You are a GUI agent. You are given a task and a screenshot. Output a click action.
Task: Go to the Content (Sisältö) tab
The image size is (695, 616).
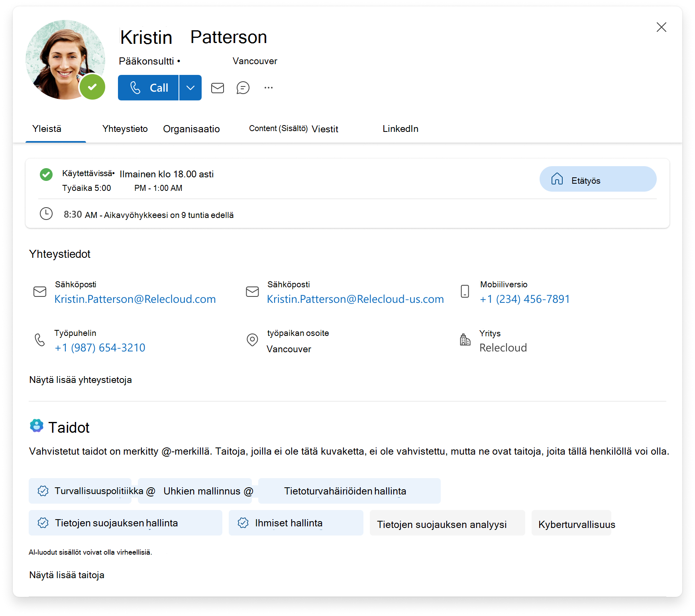278,128
